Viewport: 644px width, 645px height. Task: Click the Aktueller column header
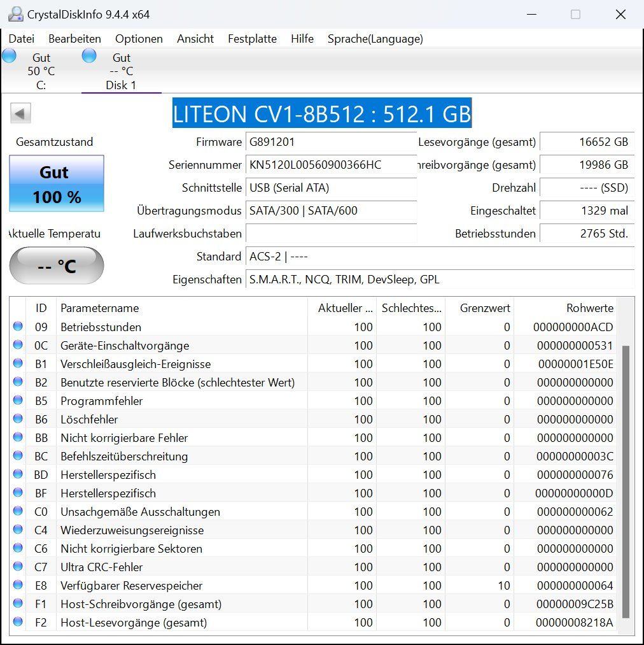[x=342, y=308]
